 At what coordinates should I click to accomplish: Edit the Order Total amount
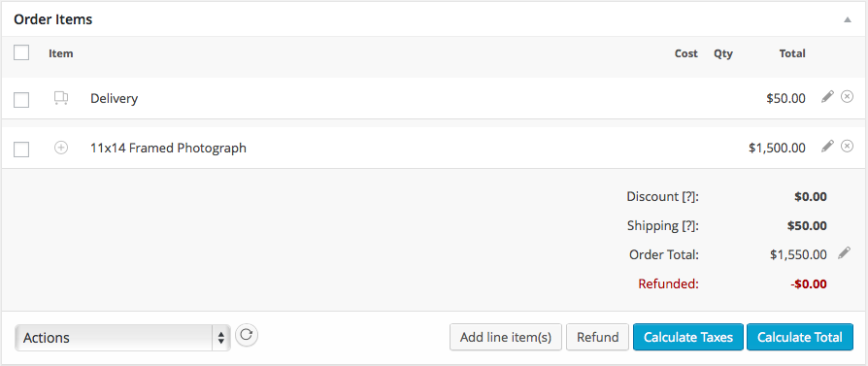tap(844, 253)
